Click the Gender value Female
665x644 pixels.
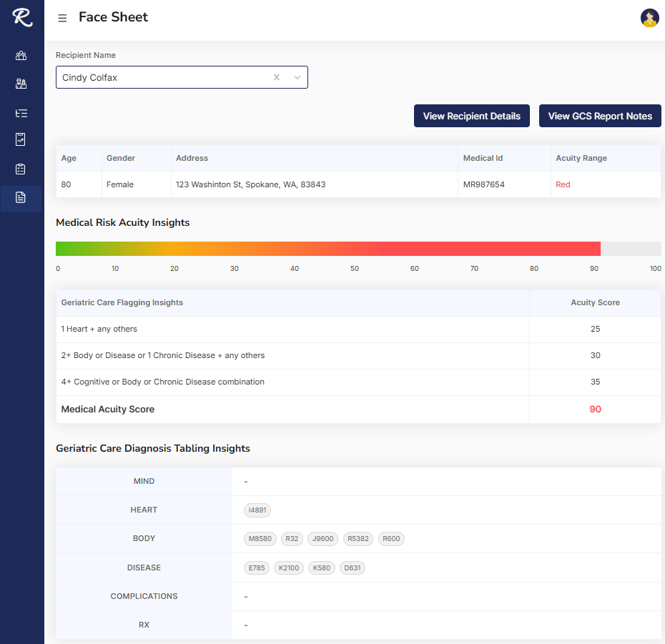pyautogui.click(x=120, y=184)
